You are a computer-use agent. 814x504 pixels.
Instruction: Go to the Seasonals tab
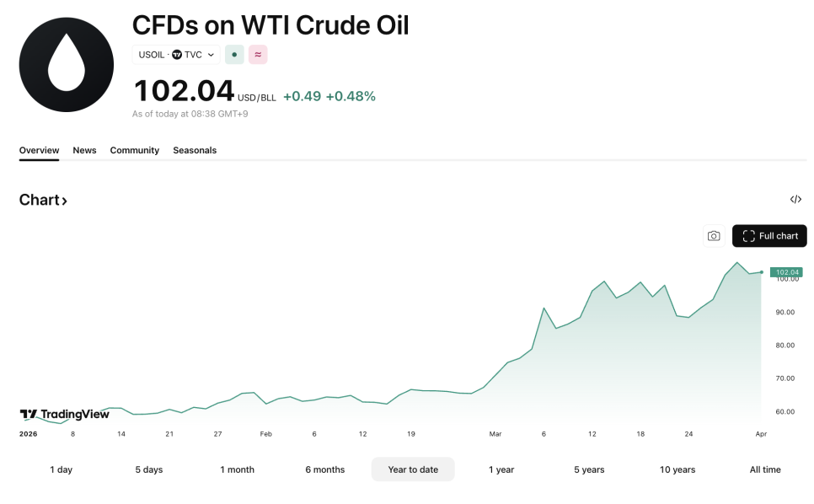(195, 150)
